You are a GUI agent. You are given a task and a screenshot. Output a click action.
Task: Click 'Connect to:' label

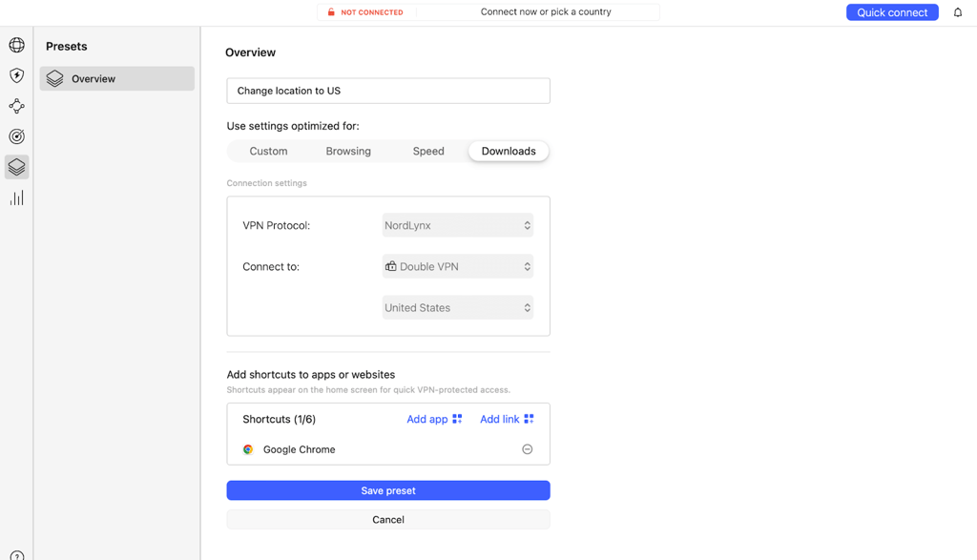[x=270, y=266]
